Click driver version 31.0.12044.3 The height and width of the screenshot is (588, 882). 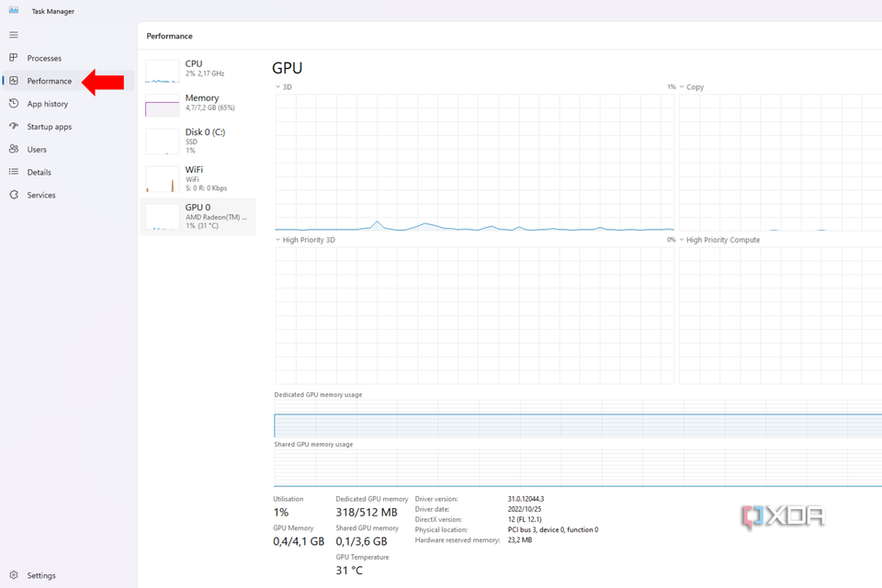click(x=526, y=499)
